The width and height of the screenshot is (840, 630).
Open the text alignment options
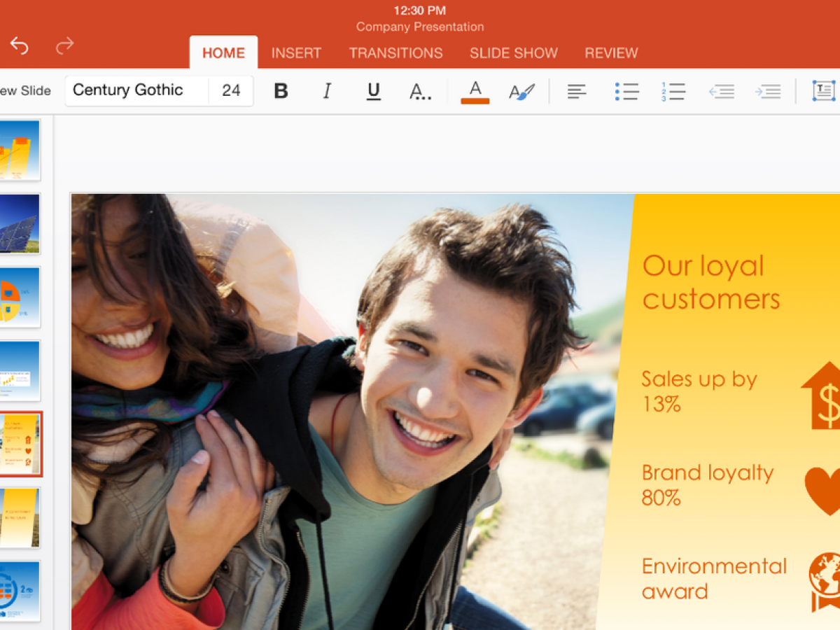576,91
